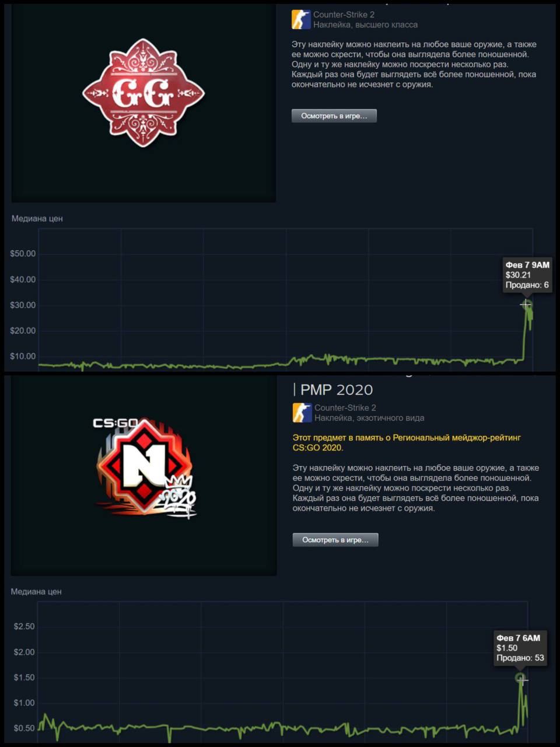Click the bottom Counter-Strike 2 text link
560x747 pixels.
tap(345, 408)
